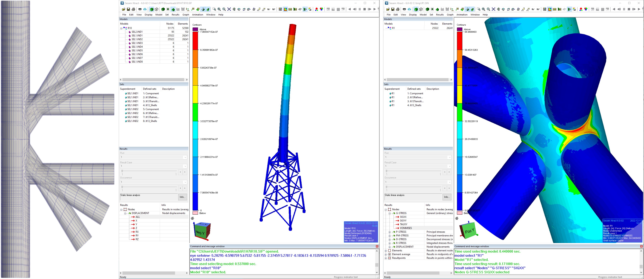644x279 pixels.
Task: Click animation pause button in R10 window
Action: click(x=360, y=9)
